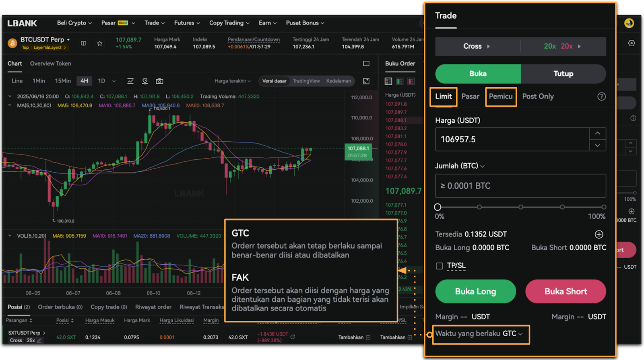The image size is (644, 360).
Task: Open the hexagon settings icon
Action: point(632,43)
